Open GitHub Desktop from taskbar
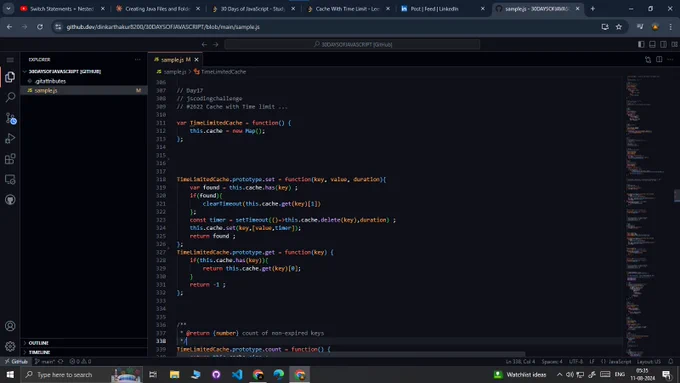 216,374
